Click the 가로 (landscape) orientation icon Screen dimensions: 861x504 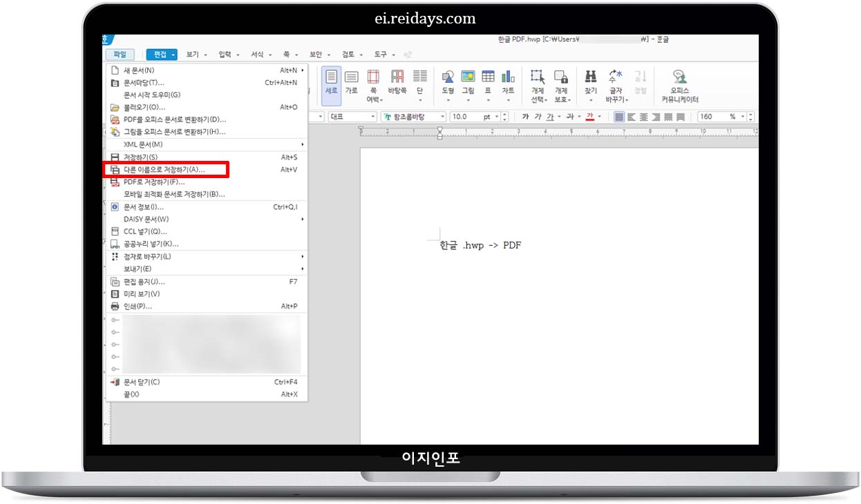coord(352,81)
